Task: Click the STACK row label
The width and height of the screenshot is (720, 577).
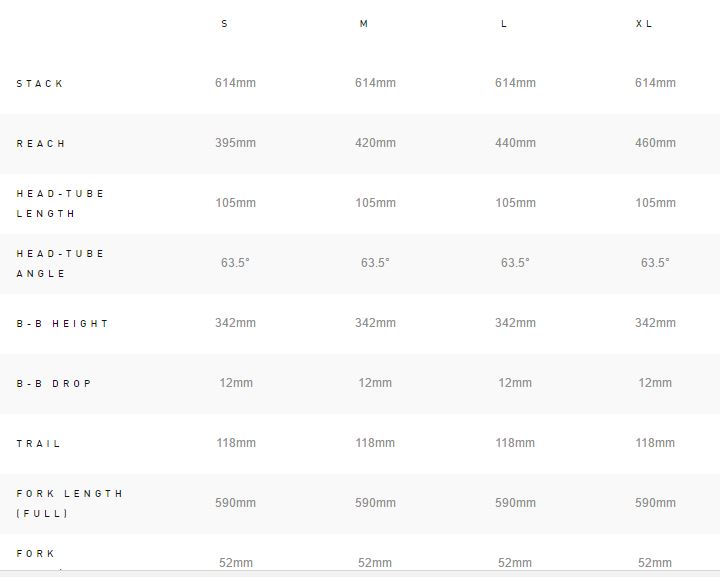Action: click(x=40, y=84)
